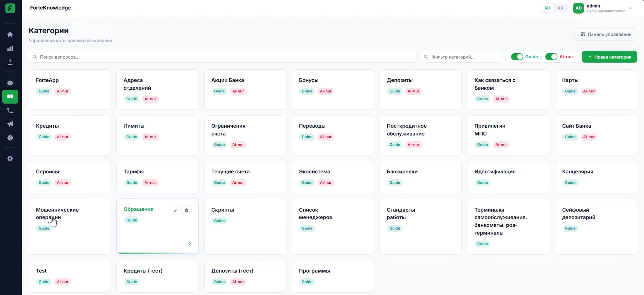This screenshot has height=295, width=644.
Task: Select the knowledge base book icon
Action: pos(10,97)
